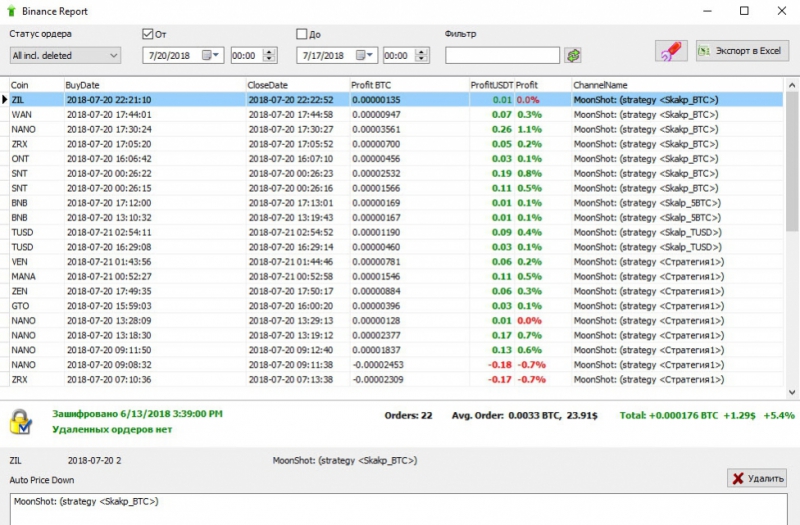This screenshot has width=800, height=525.
Task: Click the Binance Report title bar app icon
Action: pyautogui.click(x=11, y=11)
